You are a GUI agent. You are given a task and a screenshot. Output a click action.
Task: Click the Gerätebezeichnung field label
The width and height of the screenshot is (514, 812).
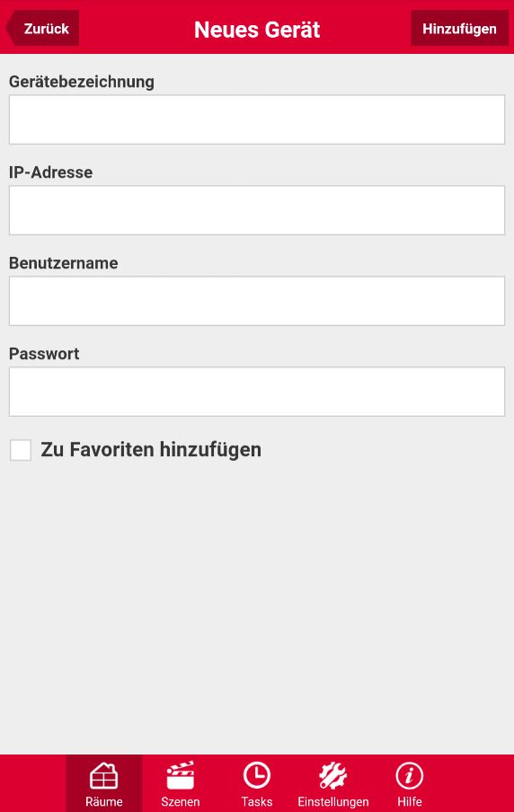click(82, 83)
